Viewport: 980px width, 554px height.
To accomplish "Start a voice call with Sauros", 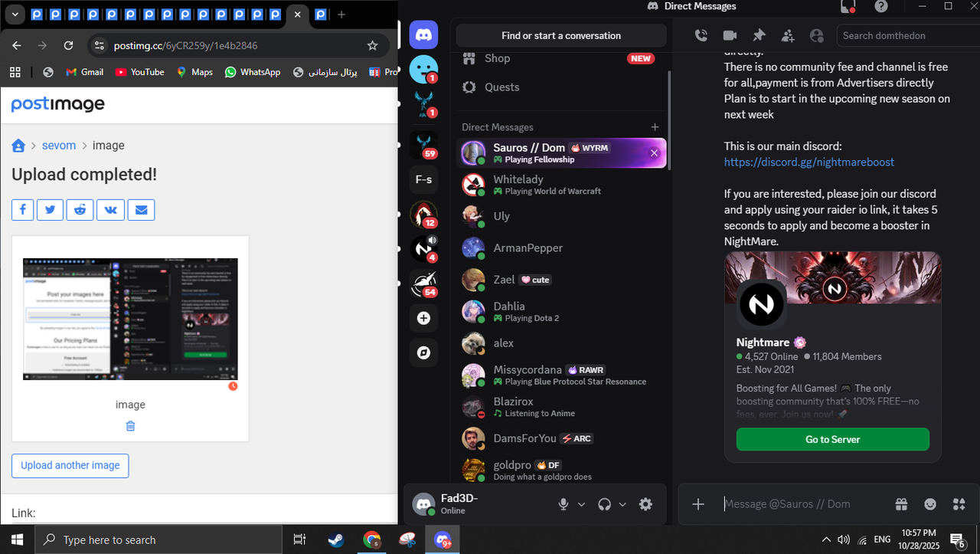I will tap(701, 35).
